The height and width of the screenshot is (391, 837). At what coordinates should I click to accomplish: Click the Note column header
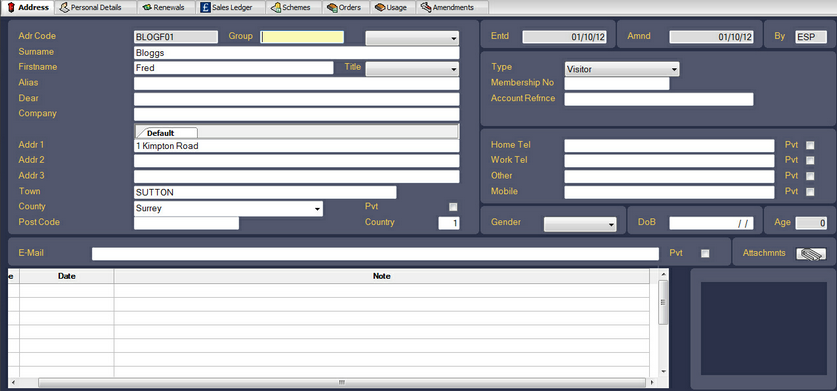coord(382,276)
